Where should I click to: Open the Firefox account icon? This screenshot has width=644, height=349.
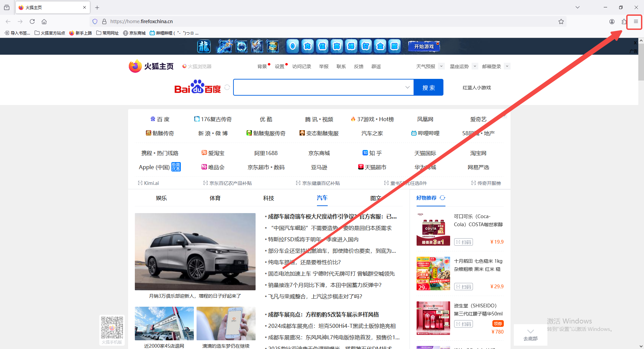click(x=612, y=21)
